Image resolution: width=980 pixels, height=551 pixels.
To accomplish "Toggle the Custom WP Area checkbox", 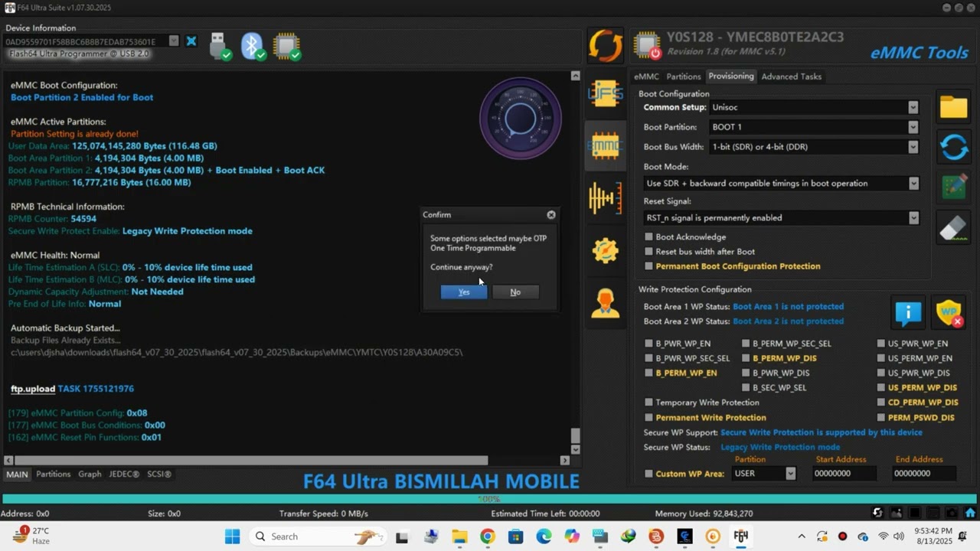I will 649,474.
